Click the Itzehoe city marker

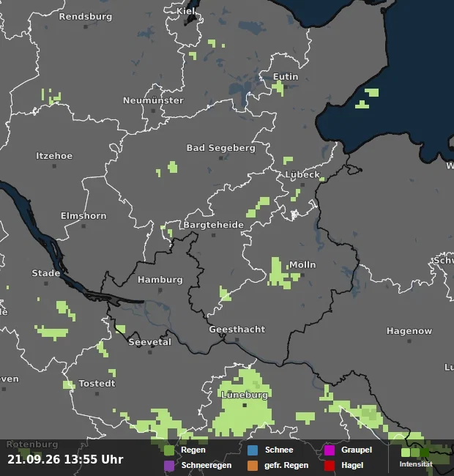tap(54, 166)
